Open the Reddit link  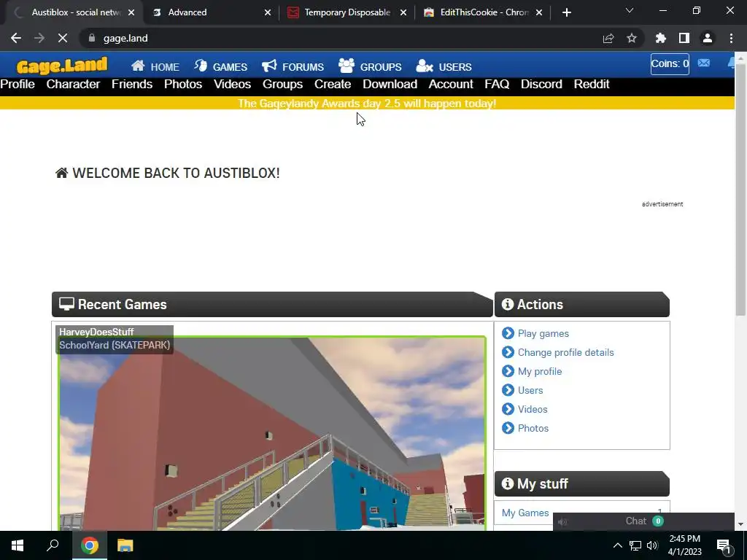pyautogui.click(x=592, y=85)
